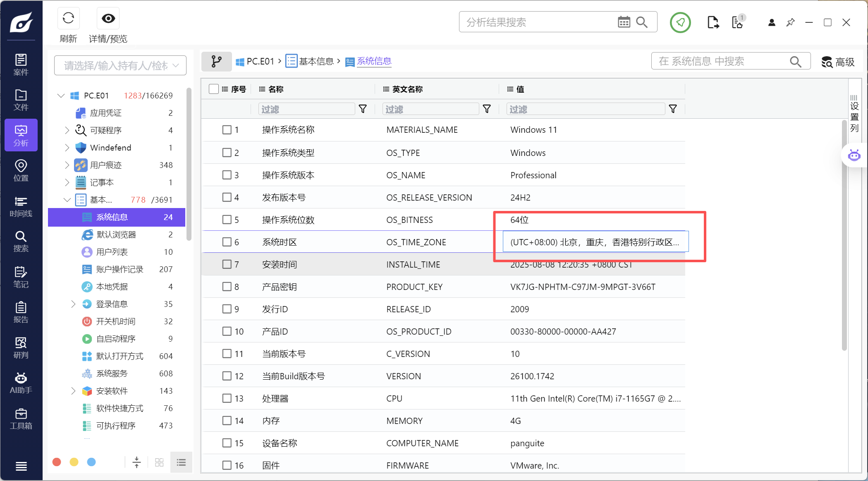The width and height of the screenshot is (868, 481).
Task: Check the box for row 15 设备名称
Action: click(227, 443)
